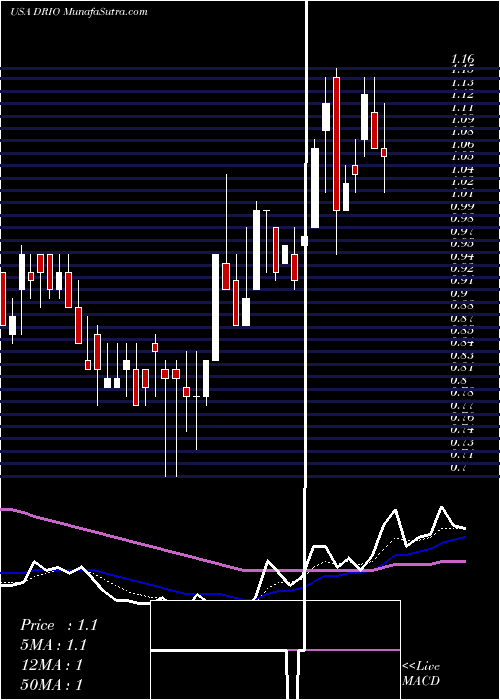
Task: Click the 0.83 price axis label
Action: (x=462, y=356)
